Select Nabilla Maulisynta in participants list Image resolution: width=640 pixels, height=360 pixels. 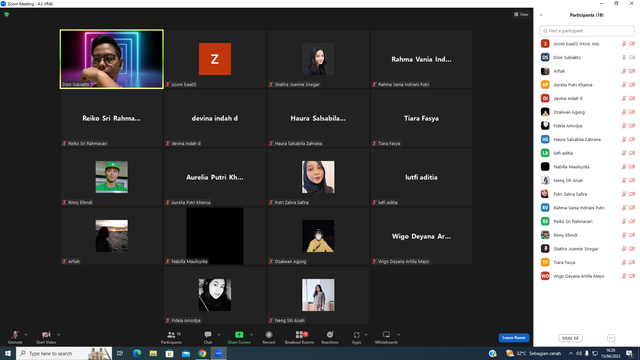click(587, 167)
